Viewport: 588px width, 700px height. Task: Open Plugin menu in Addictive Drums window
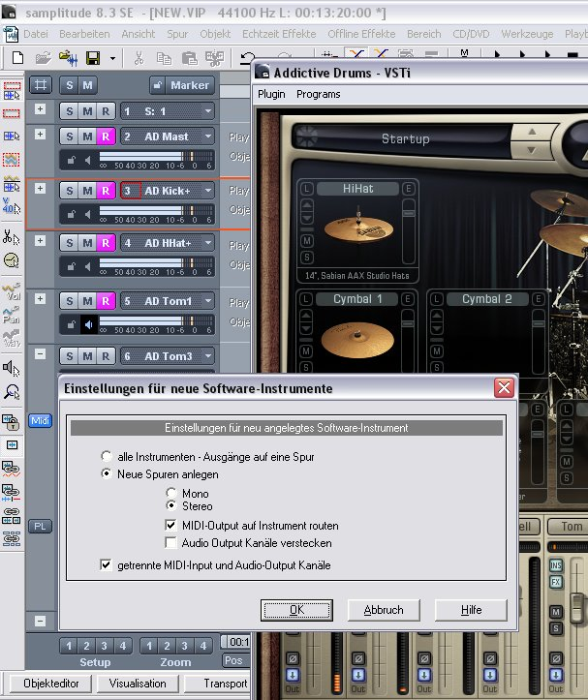click(x=271, y=94)
